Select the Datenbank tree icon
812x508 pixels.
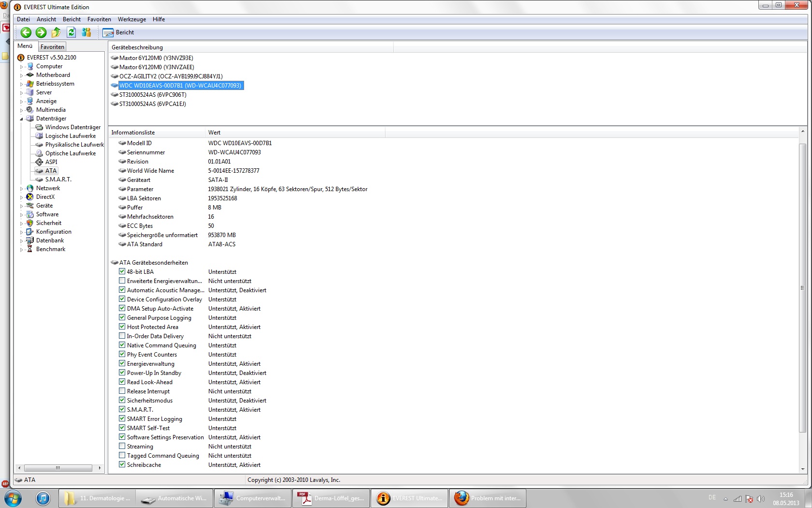point(30,240)
